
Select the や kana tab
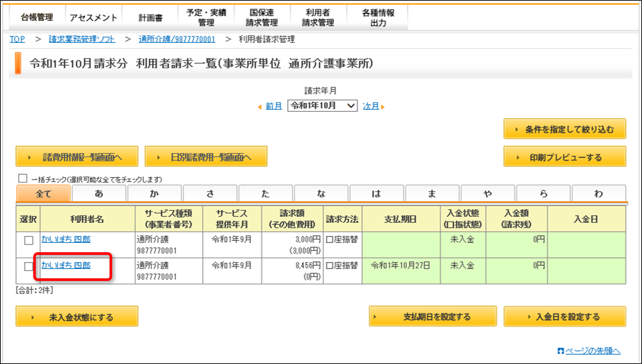pyautogui.click(x=487, y=193)
